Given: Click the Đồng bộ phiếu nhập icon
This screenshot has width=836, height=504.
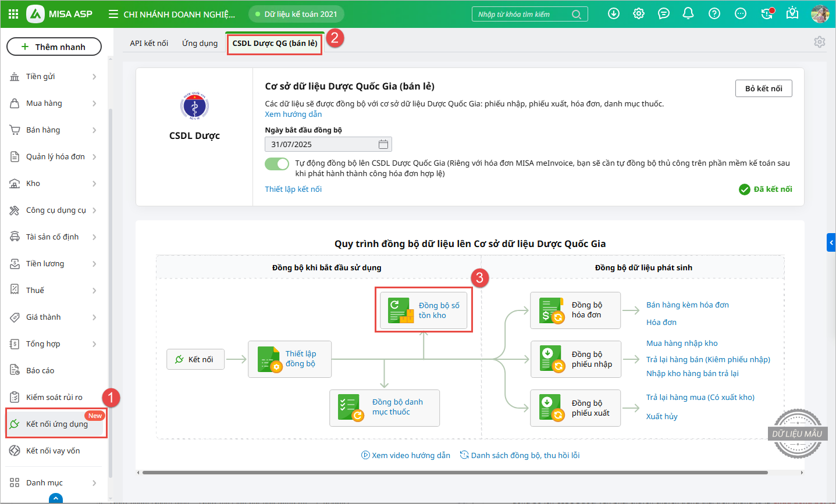Looking at the screenshot, I should [552, 359].
